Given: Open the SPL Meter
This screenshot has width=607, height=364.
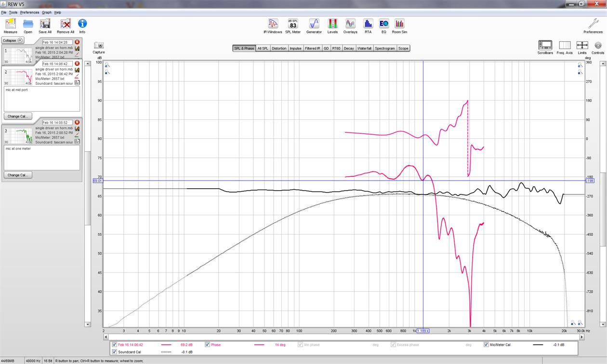Looking at the screenshot, I should 293,26.
